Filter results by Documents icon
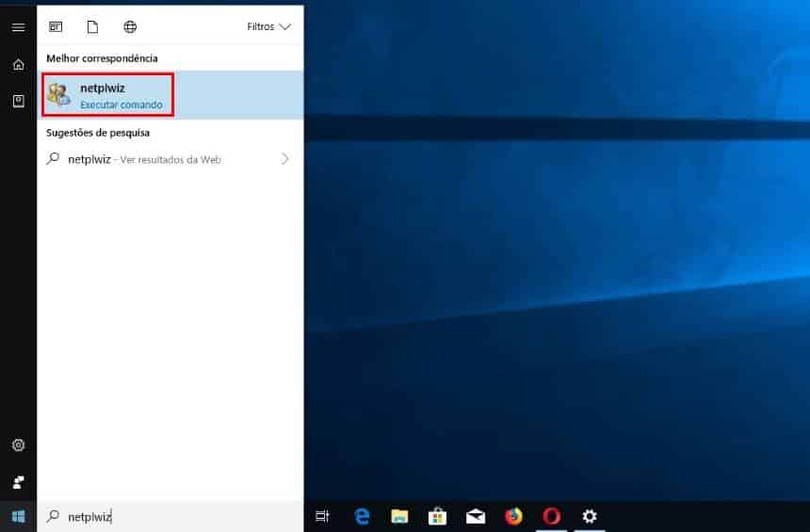810x532 pixels. click(x=92, y=27)
